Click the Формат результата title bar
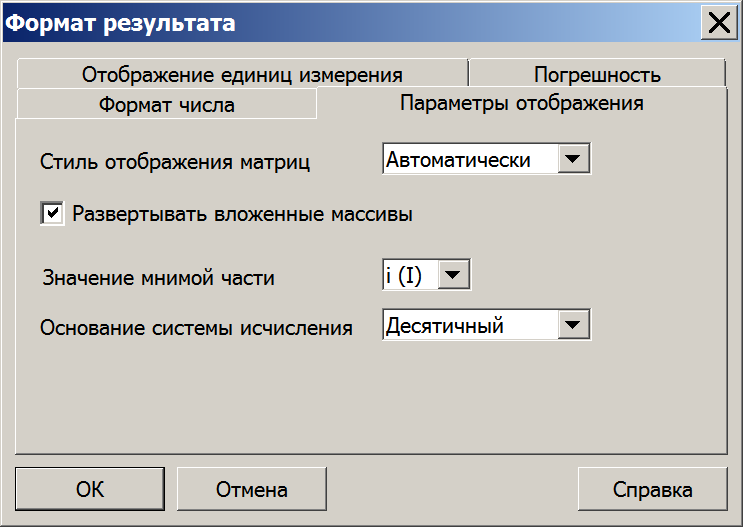 click(351, 22)
